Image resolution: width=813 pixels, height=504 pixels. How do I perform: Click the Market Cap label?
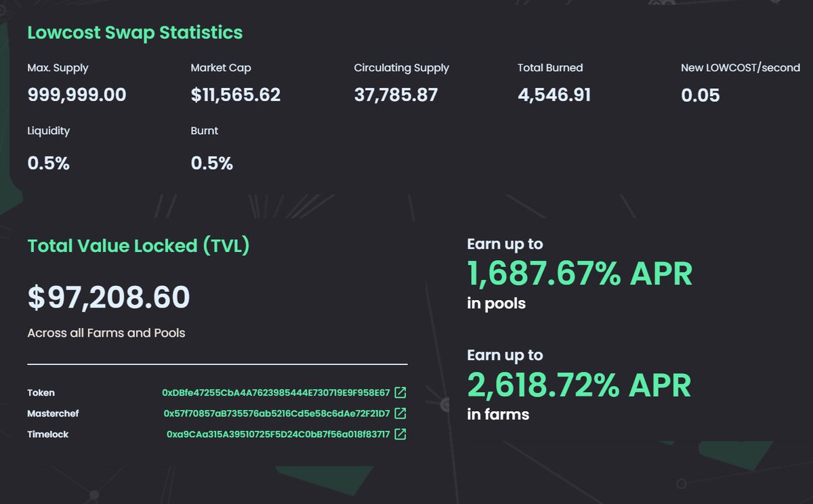[x=221, y=68]
